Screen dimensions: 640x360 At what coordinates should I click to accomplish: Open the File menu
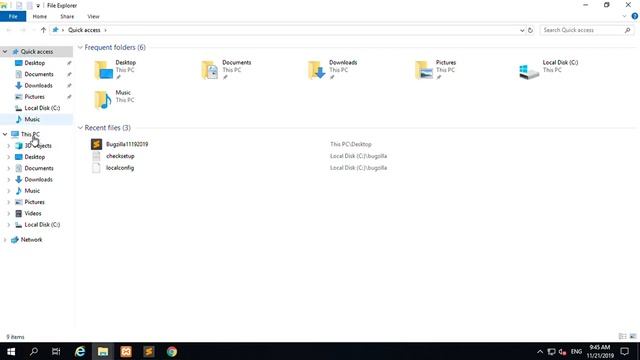point(13,16)
